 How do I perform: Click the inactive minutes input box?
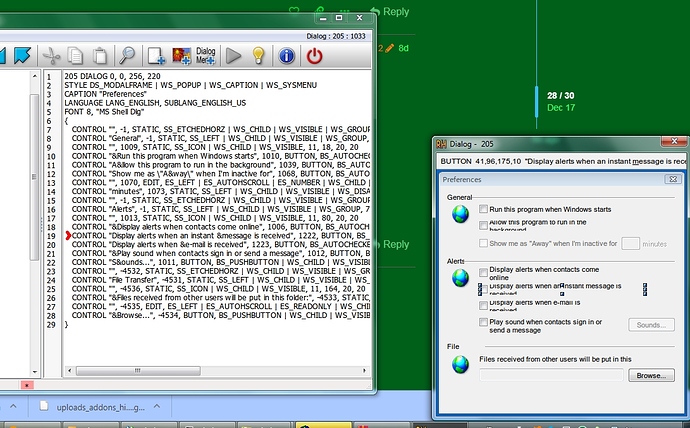pyautogui.click(x=630, y=243)
